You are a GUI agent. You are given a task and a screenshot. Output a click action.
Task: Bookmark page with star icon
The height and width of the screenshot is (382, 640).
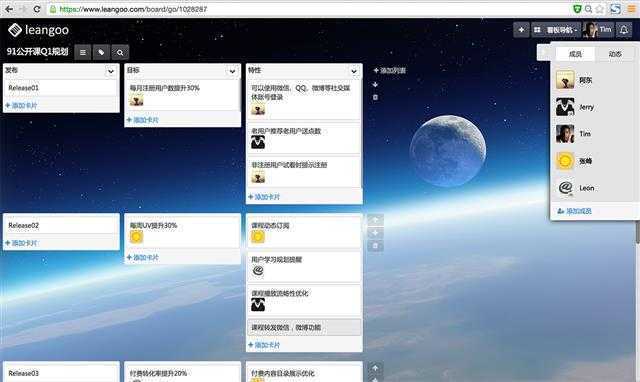599,9
